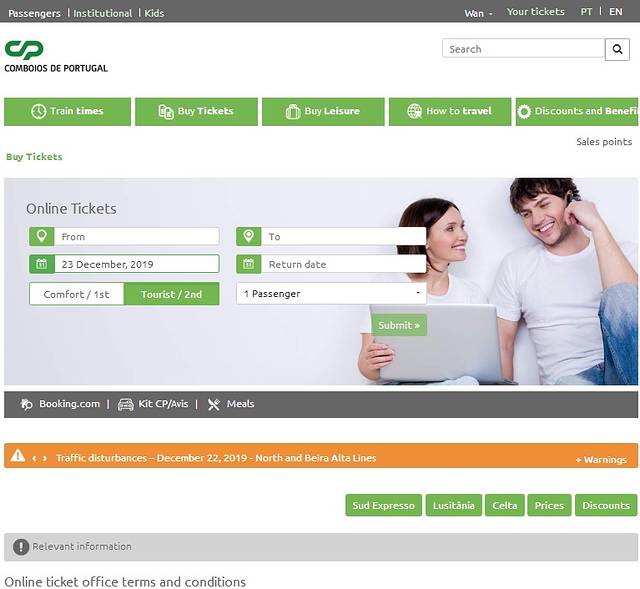Click the Relevant information exclamation icon
Image resolution: width=640 pixels, height=589 pixels.
pos(21,547)
